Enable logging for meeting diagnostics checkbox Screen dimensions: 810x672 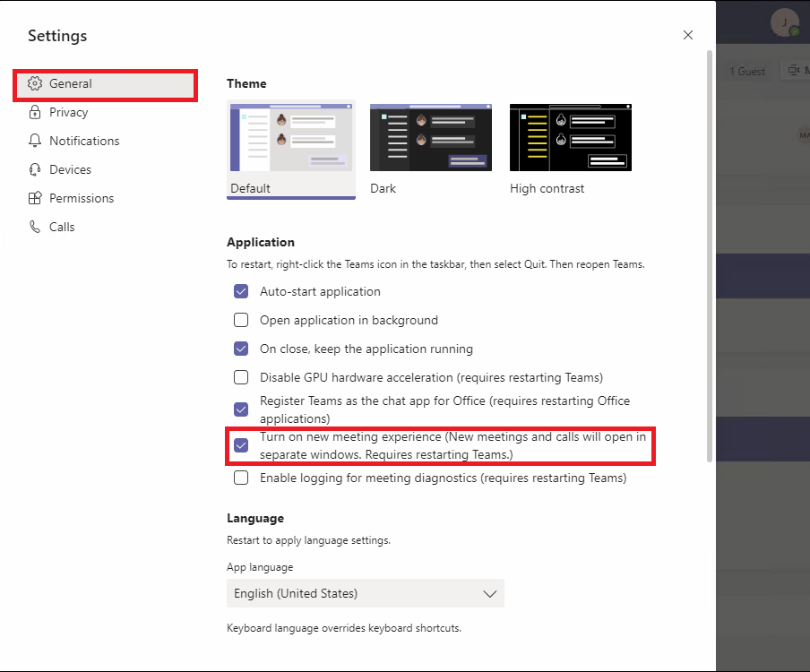(241, 478)
